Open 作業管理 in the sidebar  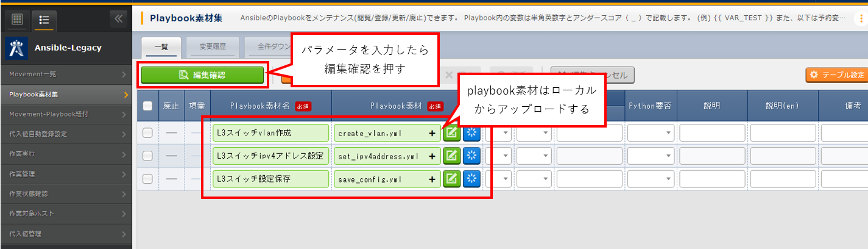tap(66, 174)
